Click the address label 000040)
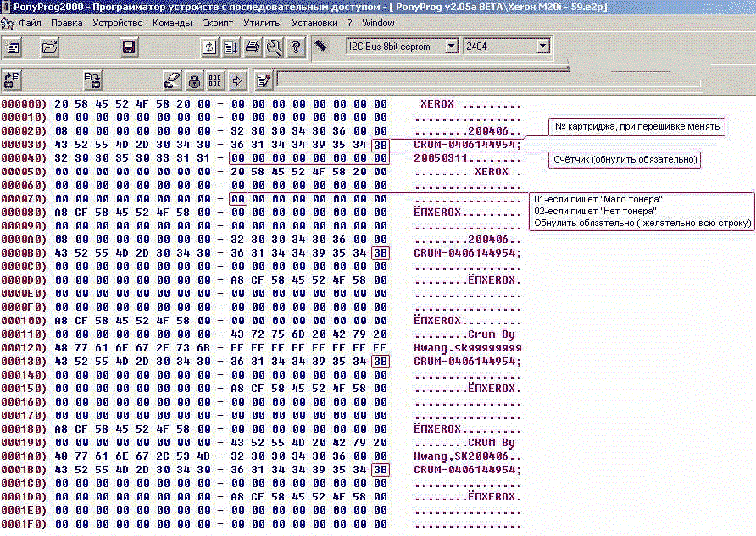The width and height of the screenshot is (756, 536). 24,158
